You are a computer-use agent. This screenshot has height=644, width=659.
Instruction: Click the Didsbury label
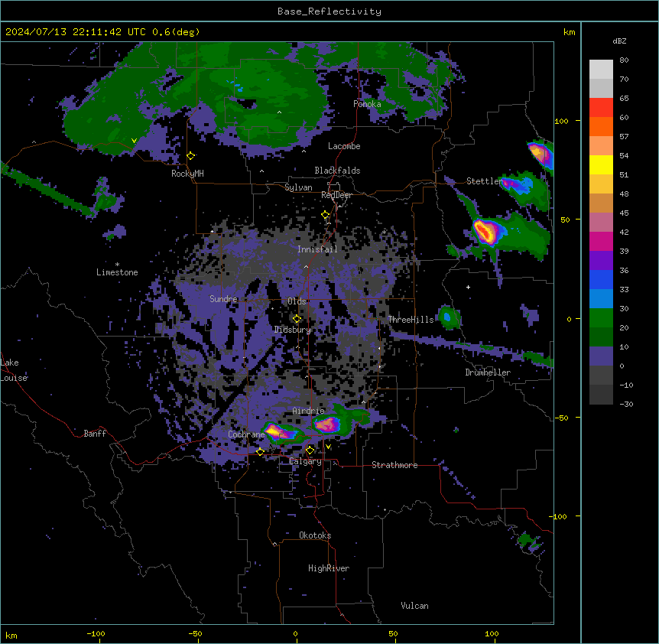[293, 330]
